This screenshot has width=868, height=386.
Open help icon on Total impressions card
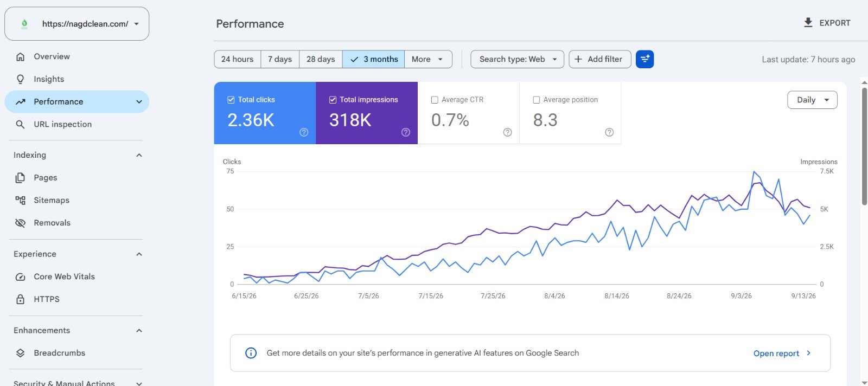406,132
